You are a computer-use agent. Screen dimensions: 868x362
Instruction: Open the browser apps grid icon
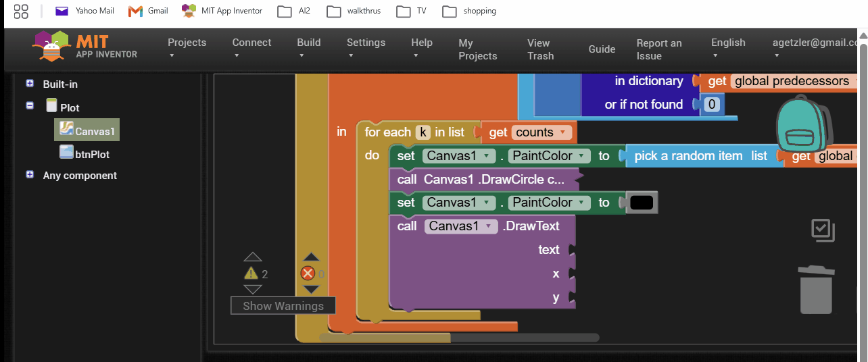tap(21, 11)
